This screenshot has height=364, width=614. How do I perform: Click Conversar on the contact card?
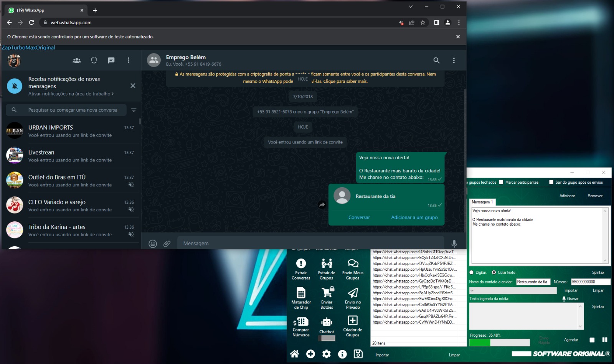pyautogui.click(x=359, y=217)
